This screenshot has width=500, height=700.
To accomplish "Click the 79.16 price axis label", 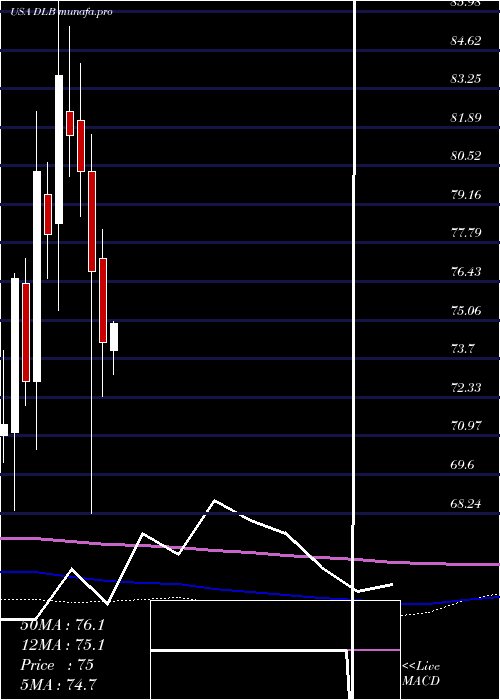I will pos(467,195).
